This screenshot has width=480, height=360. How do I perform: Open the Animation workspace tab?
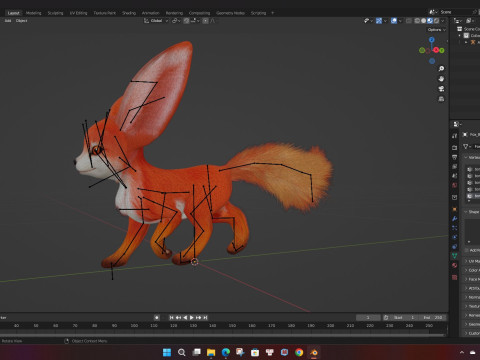tap(150, 13)
